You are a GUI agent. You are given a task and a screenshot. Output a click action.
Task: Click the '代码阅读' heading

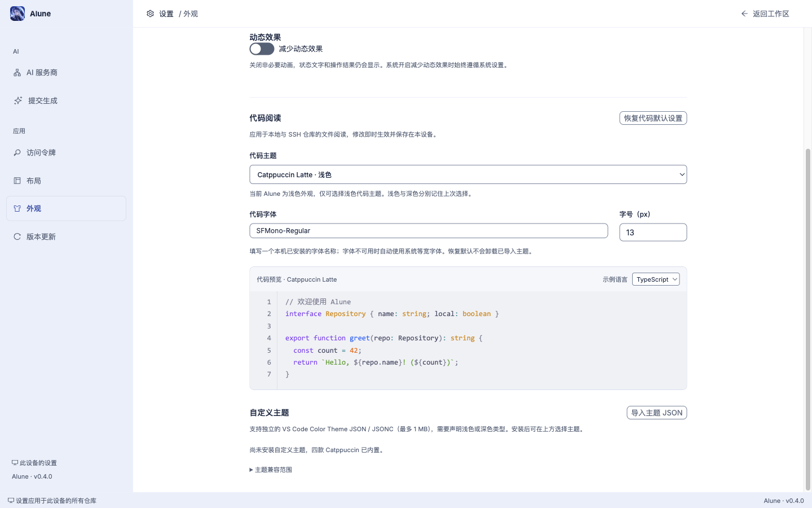265,118
